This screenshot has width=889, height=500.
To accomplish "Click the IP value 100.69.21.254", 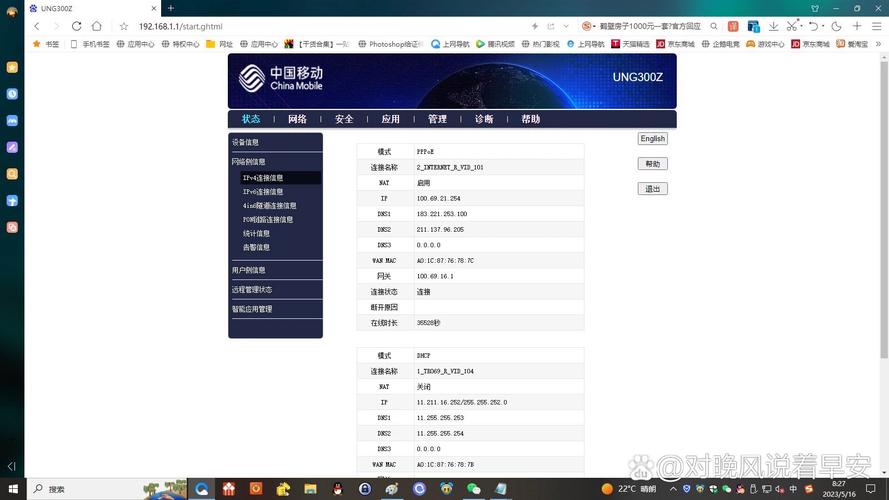I will [438, 198].
